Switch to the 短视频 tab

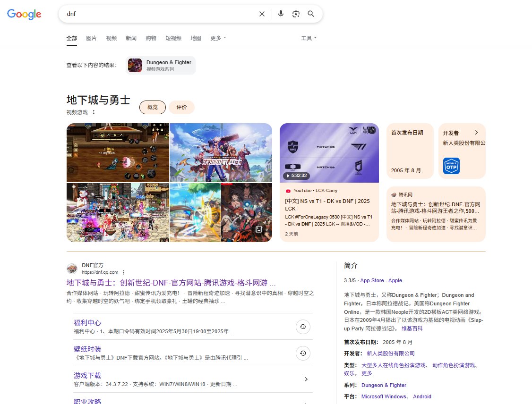coord(173,38)
